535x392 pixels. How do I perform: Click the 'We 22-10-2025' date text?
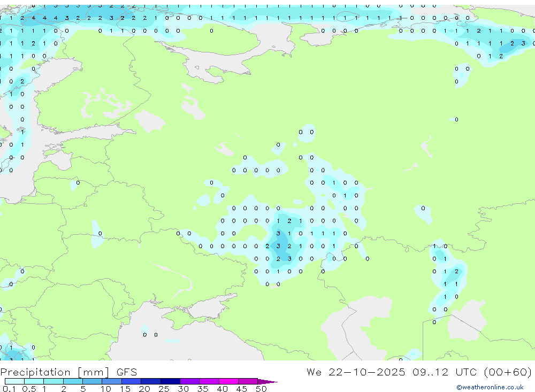[x=356, y=372]
